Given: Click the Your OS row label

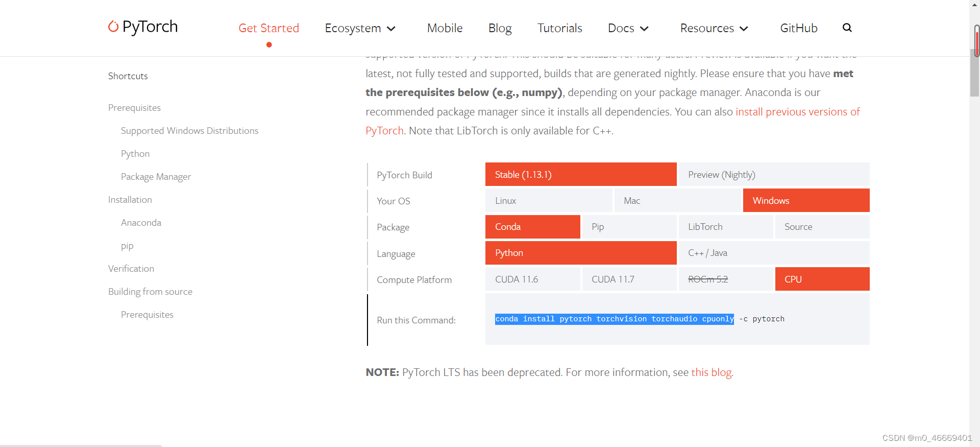Looking at the screenshot, I should click(393, 201).
